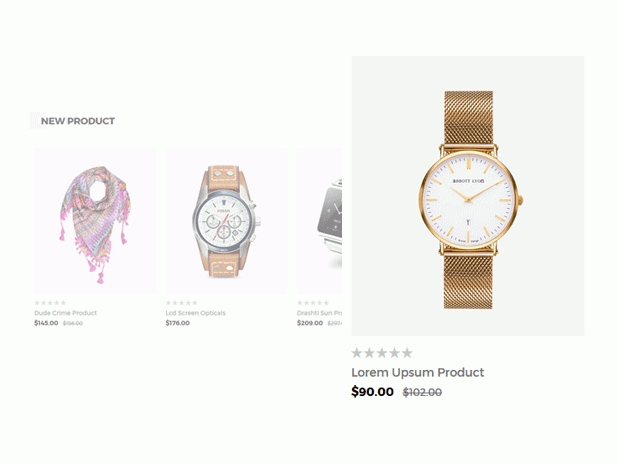618x465 pixels.
Task: Rate Lorem Upsum Product five stars
Action: coord(407,353)
